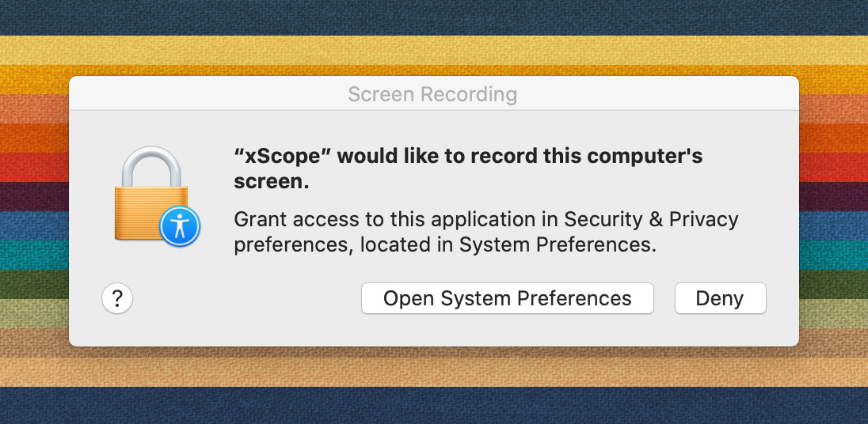Click the yellow wallpaper stripe above the dialog

(434, 49)
